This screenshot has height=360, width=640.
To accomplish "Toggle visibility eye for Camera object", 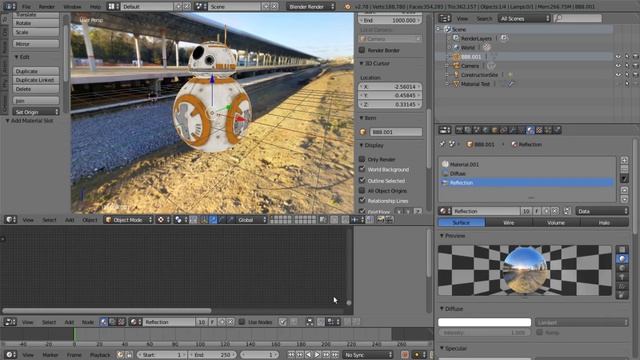I will point(618,65).
